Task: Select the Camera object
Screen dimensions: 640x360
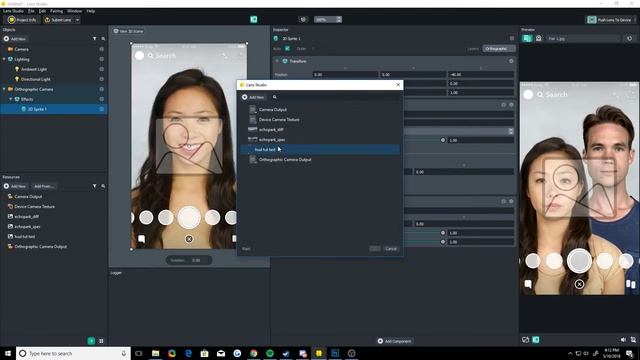Action: tap(21, 49)
